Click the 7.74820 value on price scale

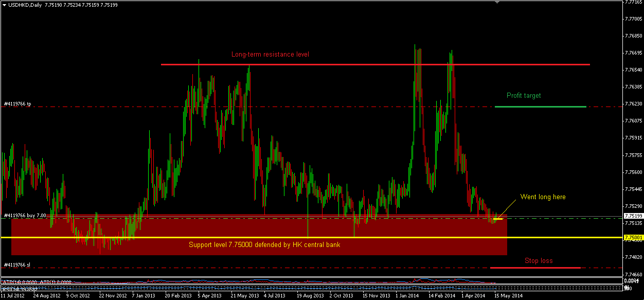pyautogui.click(x=633, y=257)
